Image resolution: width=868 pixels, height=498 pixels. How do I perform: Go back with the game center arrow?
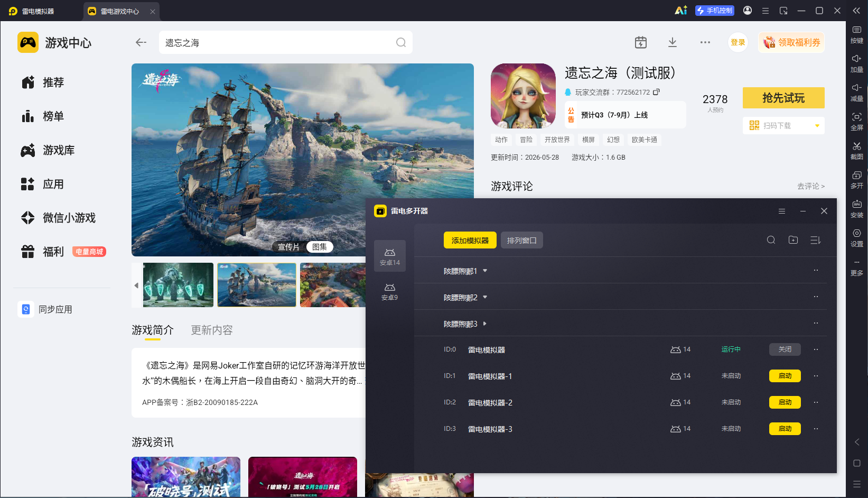[141, 42]
